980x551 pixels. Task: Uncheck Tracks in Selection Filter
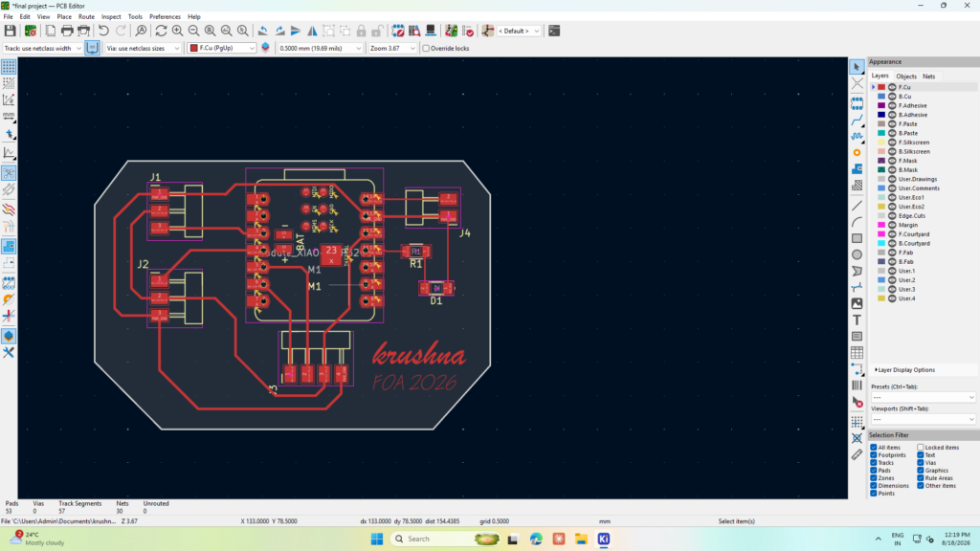click(874, 463)
